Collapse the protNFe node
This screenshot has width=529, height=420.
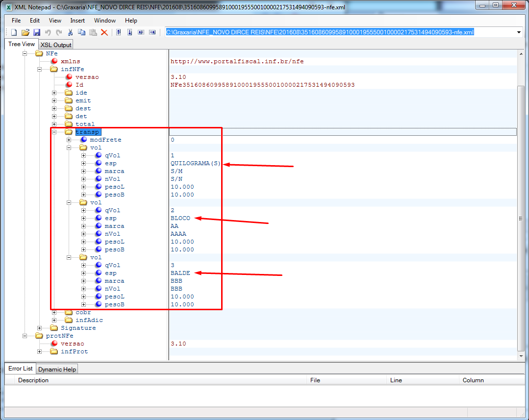(x=25, y=336)
